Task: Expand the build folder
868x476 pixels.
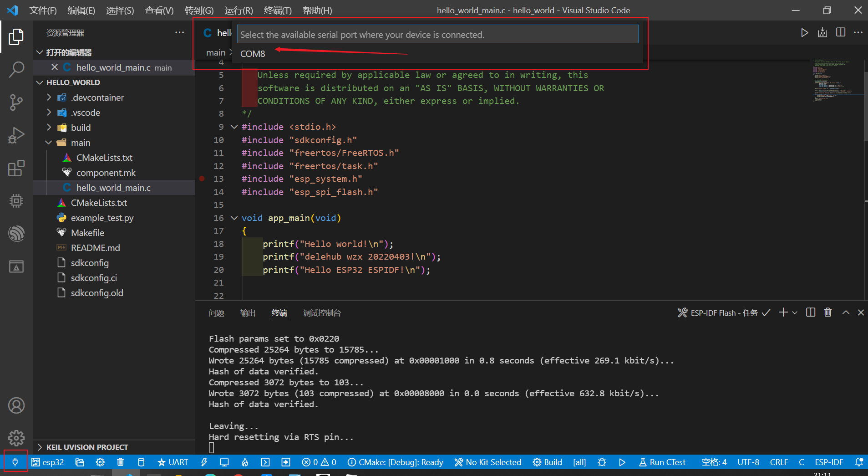Action: pyautogui.click(x=49, y=128)
